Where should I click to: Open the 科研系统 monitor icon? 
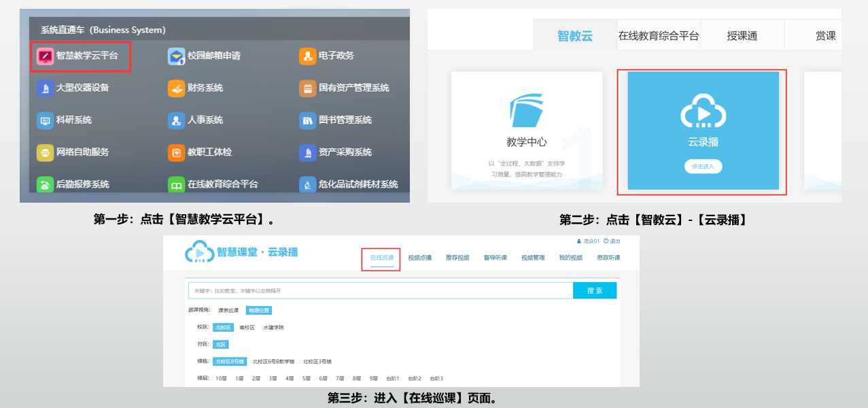point(46,120)
